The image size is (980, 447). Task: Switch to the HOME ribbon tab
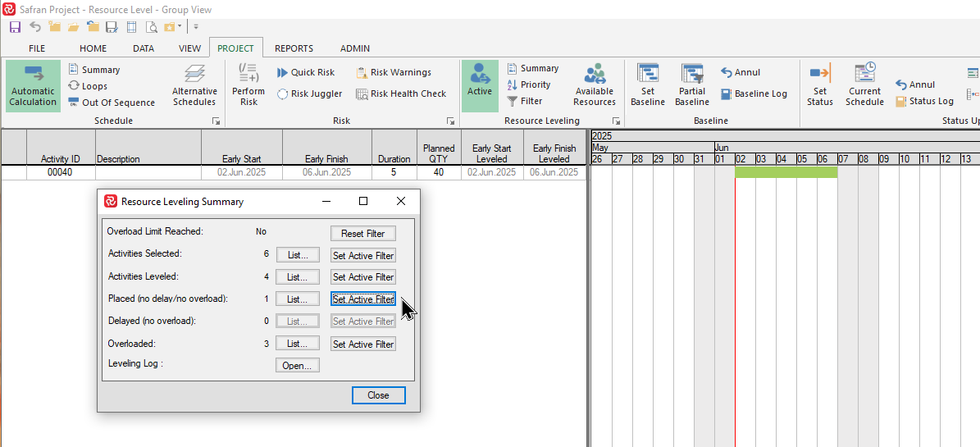tap(93, 48)
